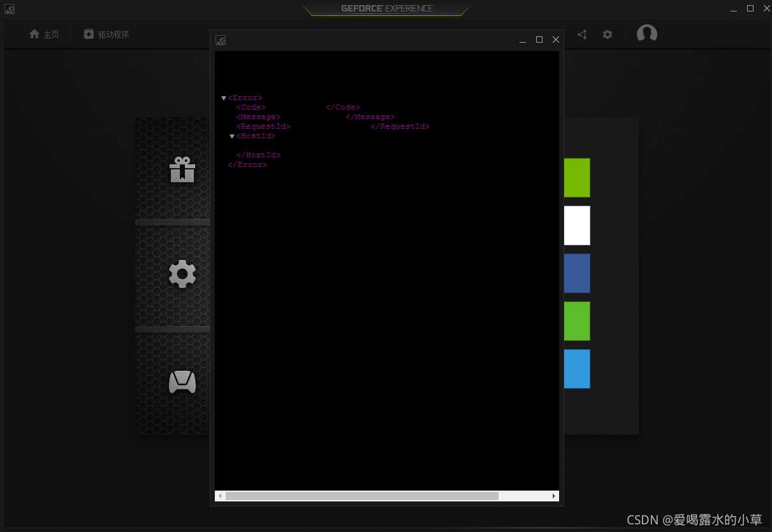Click the closing HostId tag
Viewport: 772px width, 532px height.
(x=258, y=155)
